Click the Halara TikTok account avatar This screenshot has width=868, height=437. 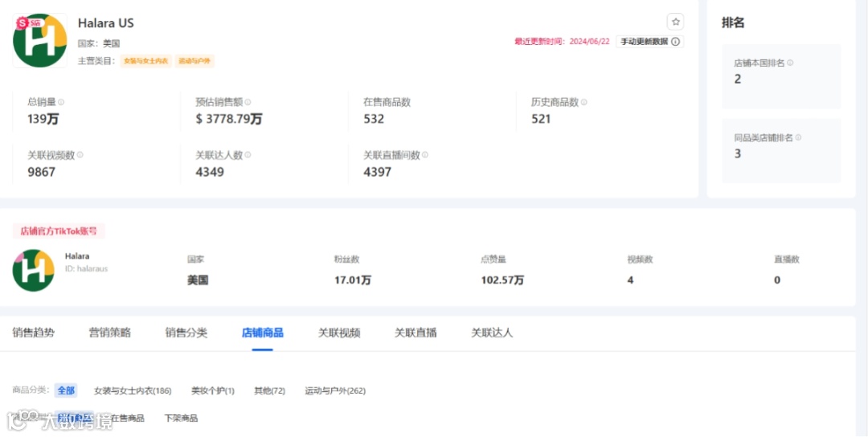tap(33, 271)
